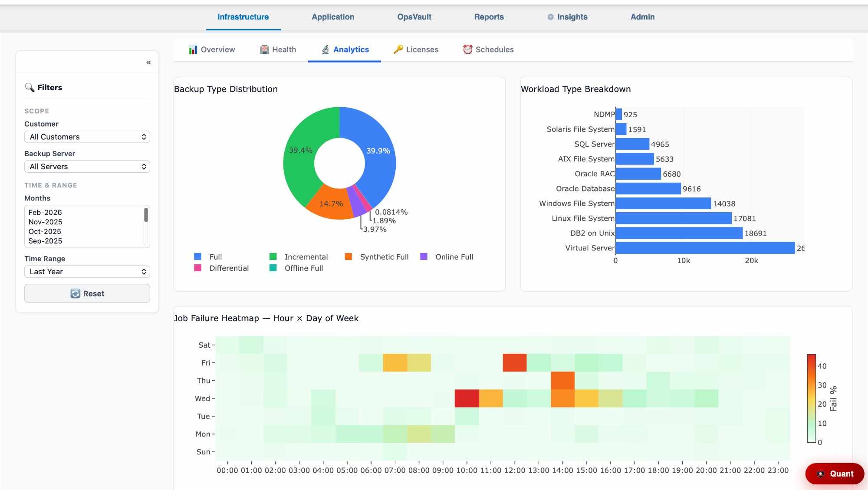Click the Licenses key icon
868x490 pixels.
(x=398, y=49)
